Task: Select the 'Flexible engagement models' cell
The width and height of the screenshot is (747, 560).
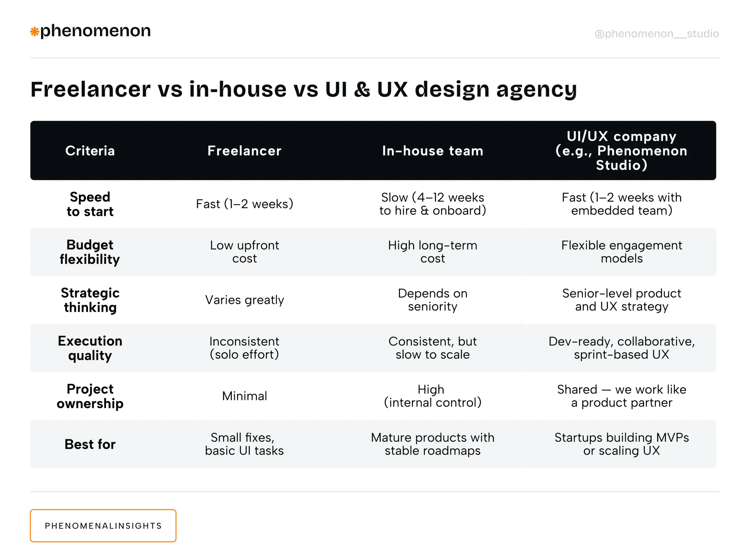Action: coord(621,252)
